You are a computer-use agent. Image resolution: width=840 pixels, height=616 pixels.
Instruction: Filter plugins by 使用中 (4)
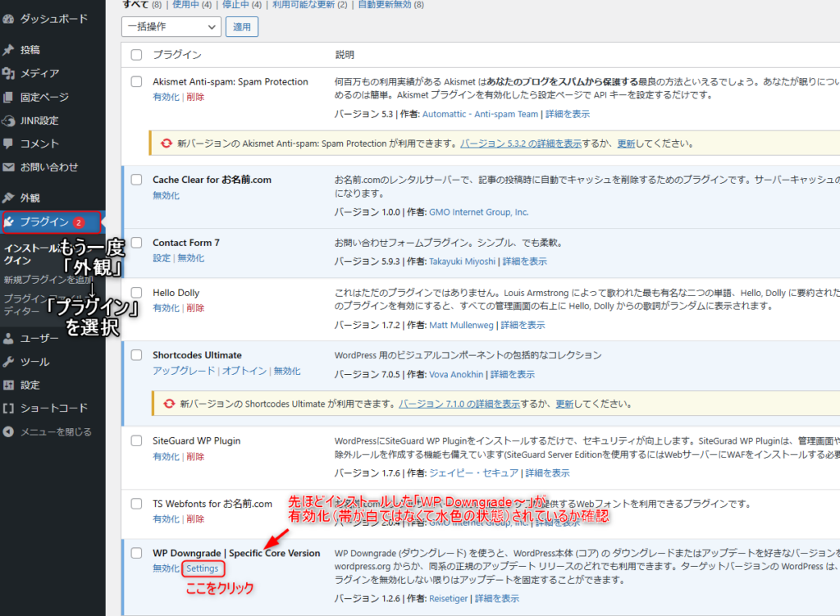(x=192, y=4)
